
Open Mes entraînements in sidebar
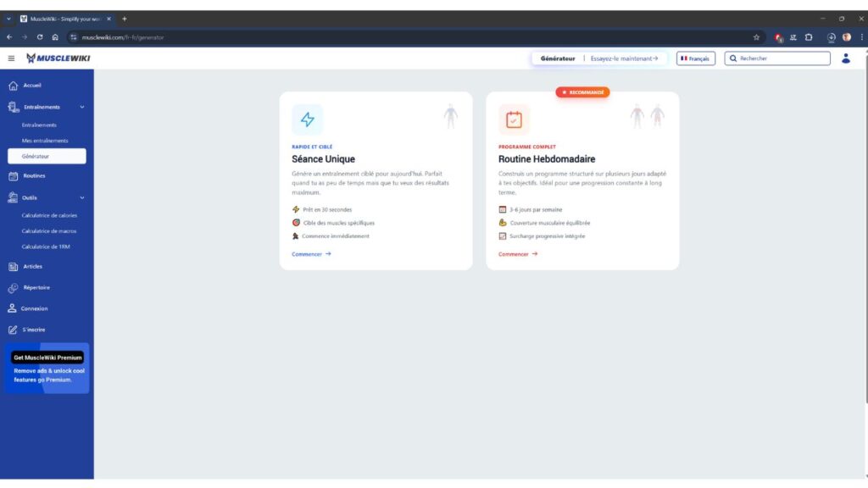coord(45,141)
